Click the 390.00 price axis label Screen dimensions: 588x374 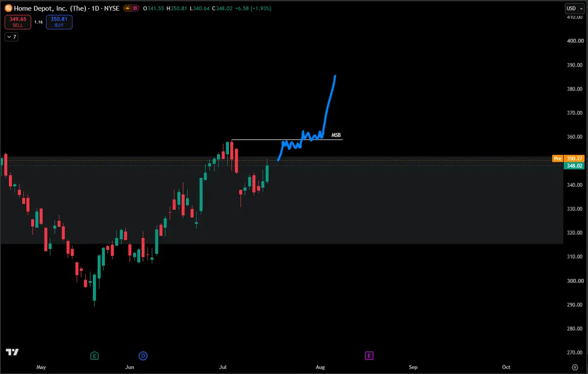click(x=575, y=65)
